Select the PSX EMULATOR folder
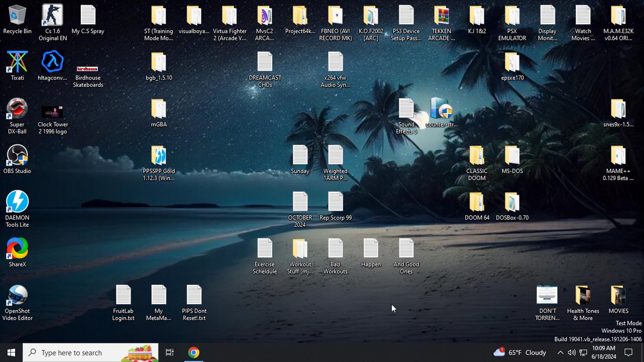Image resolution: width=644 pixels, height=362 pixels. 512,23
